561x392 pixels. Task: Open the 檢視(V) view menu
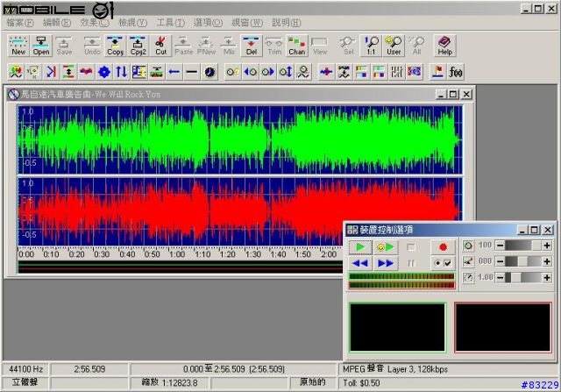pyautogui.click(x=132, y=23)
